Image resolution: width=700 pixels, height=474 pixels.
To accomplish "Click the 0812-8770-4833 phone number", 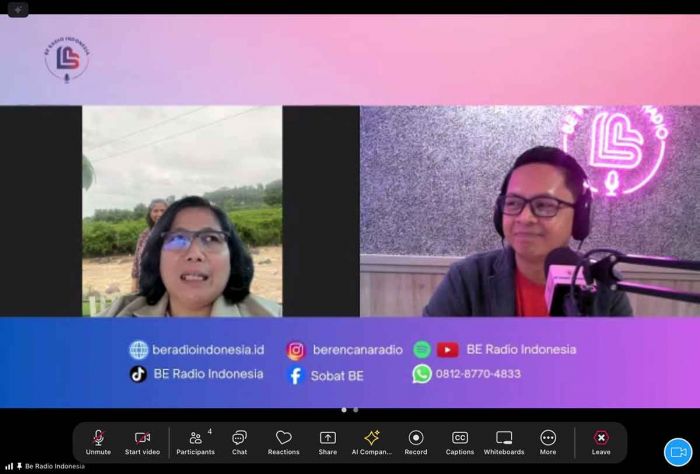I will click(478, 374).
